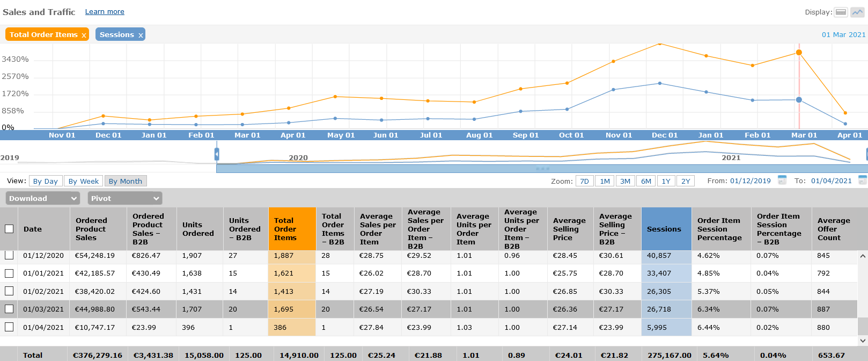
Task: Switch display to line graph icon
Action: pos(857,12)
